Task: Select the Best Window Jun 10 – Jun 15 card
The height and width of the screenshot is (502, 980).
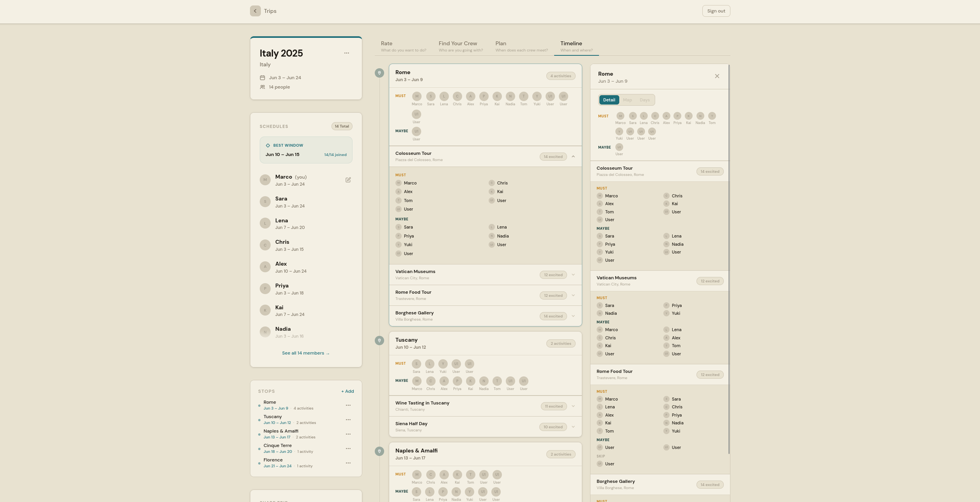Action: tap(306, 150)
